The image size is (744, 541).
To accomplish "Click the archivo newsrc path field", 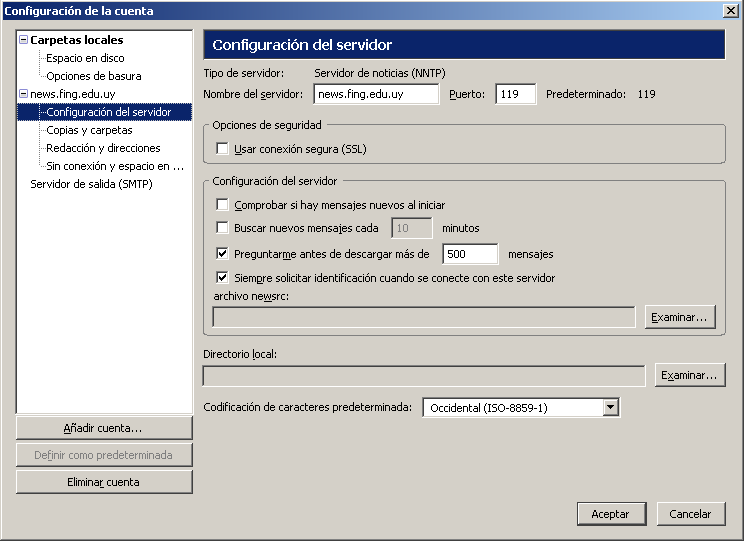I will coord(424,317).
